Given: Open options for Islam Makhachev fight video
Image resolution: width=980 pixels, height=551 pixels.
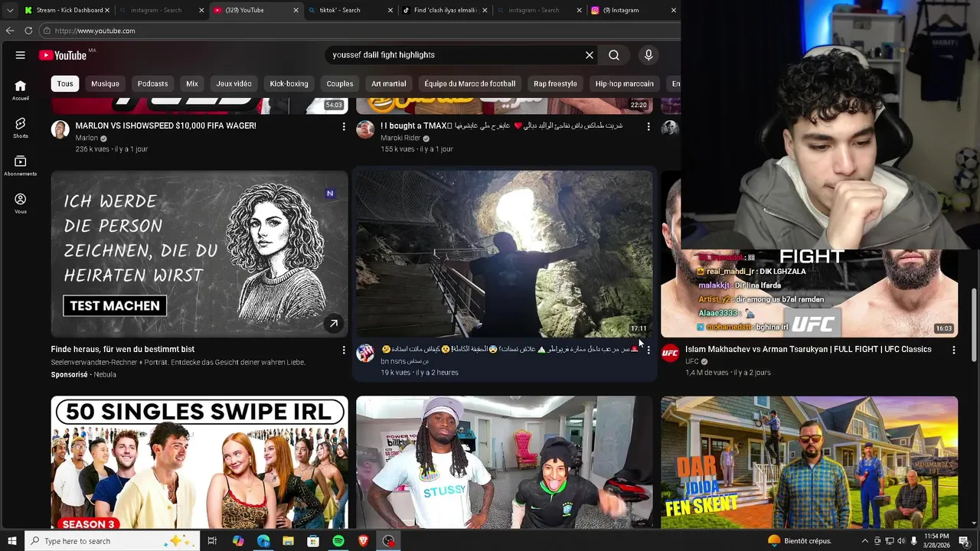Looking at the screenshot, I should tap(953, 350).
